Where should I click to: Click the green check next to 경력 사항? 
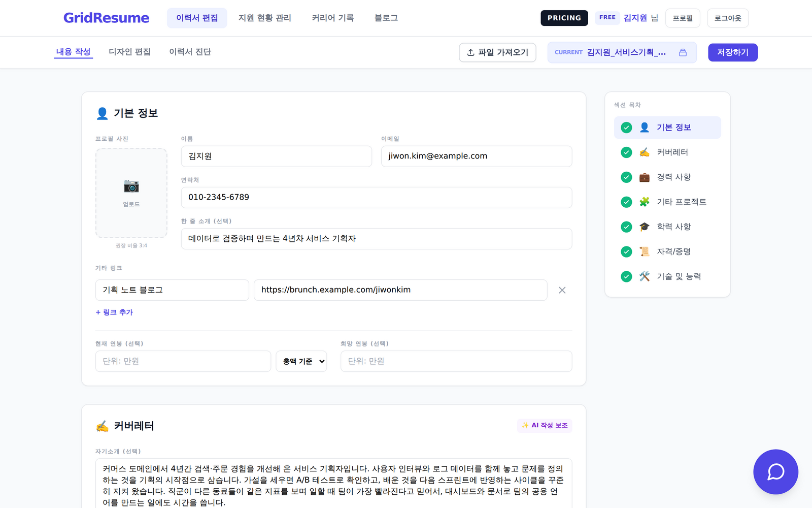coord(626,177)
